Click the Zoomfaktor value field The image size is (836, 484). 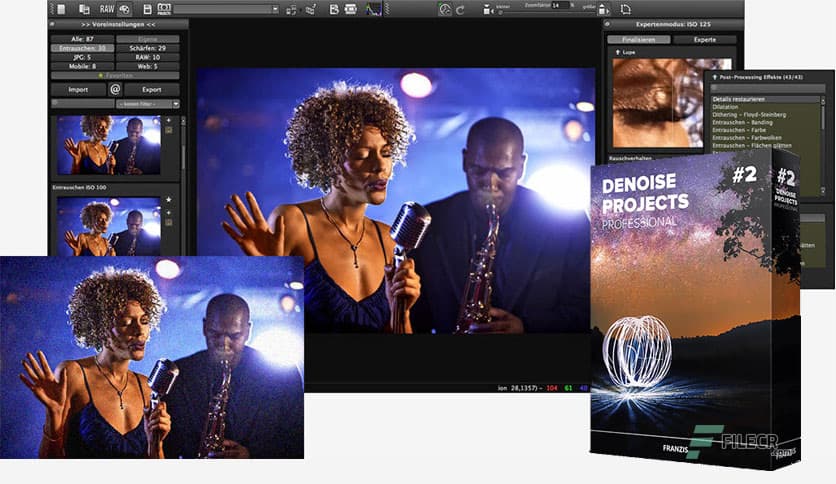click(x=559, y=5)
